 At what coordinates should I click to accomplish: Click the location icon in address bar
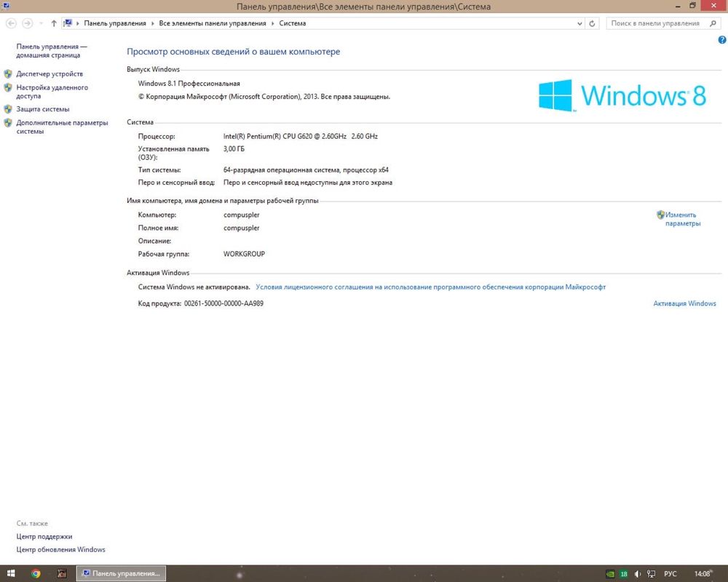pyautogui.click(x=68, y=23)
